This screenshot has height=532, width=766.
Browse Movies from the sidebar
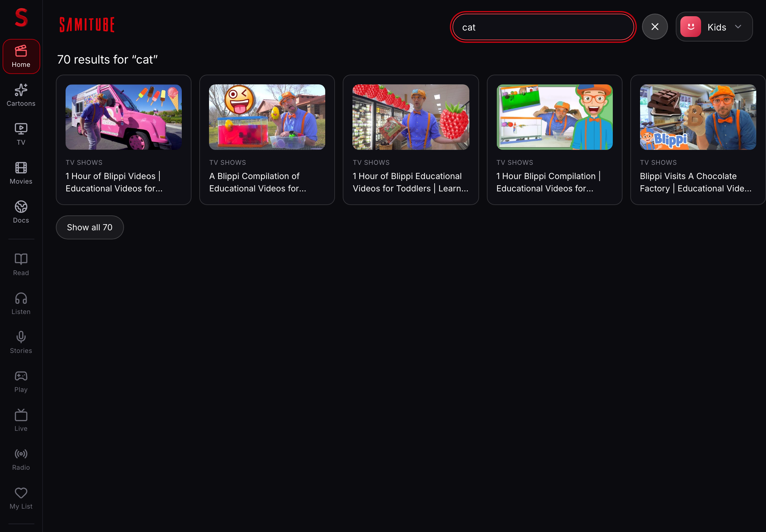tap(21, 173)
